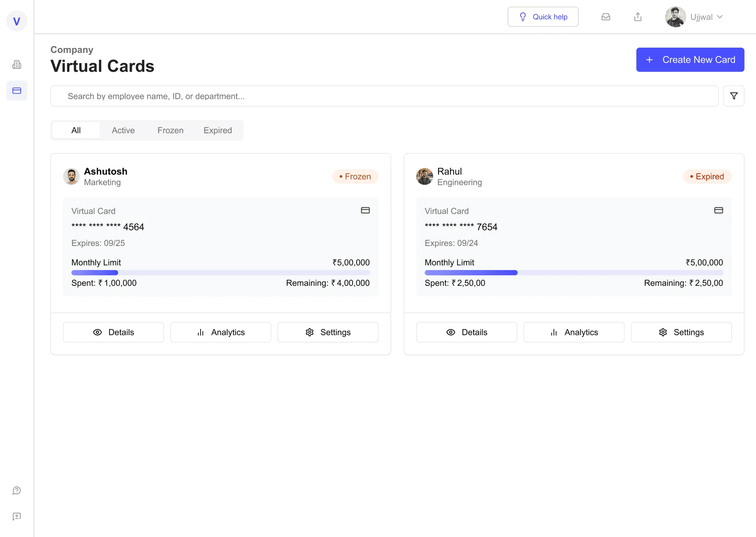Click the Quick help button
Screen dimensions: 756x537
click(543, 17)
